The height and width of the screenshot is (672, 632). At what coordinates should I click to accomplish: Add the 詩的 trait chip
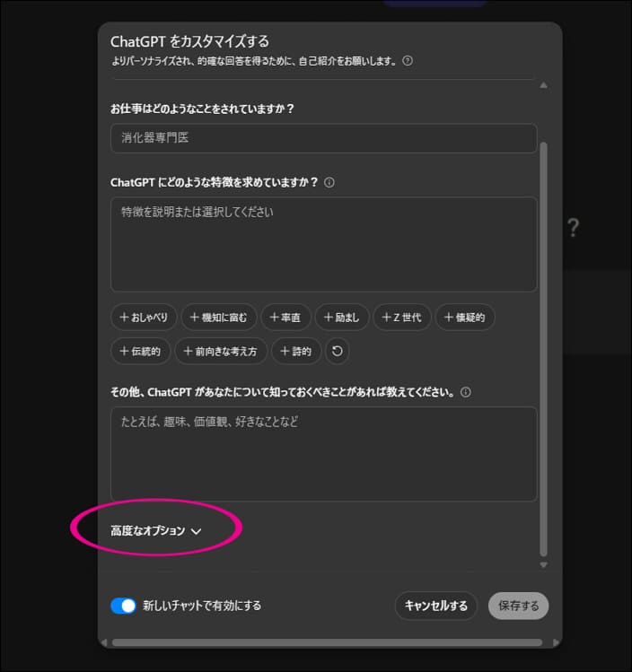pos(296,352)
